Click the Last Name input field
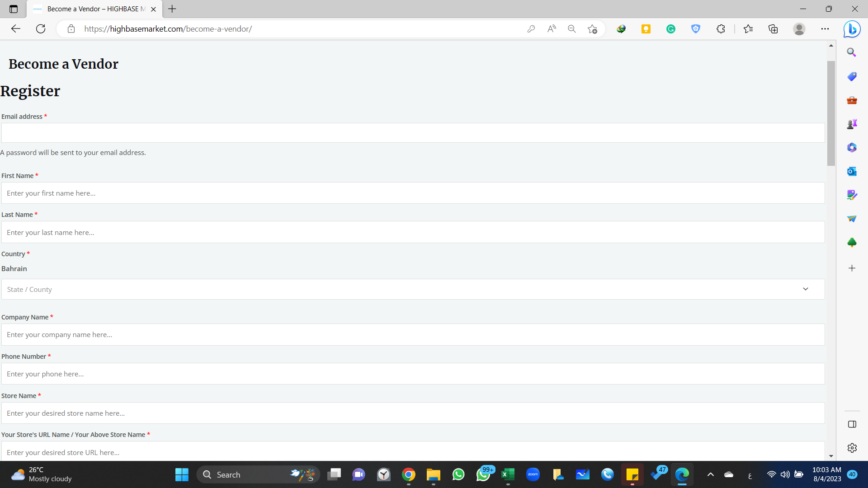 click(413, 232)
